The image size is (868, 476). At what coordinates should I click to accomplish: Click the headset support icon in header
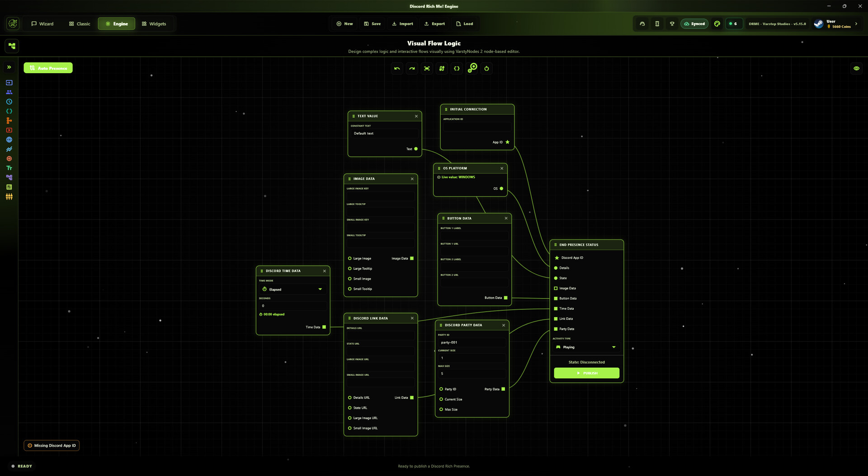click(642, 24)
